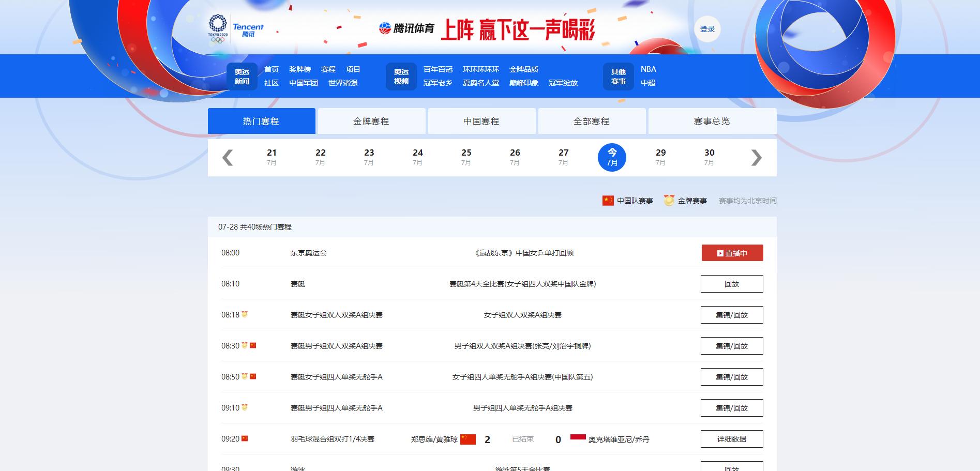
Task: Click 回放 for the 08:10 rowing broadcast
Action: [731, 283]
